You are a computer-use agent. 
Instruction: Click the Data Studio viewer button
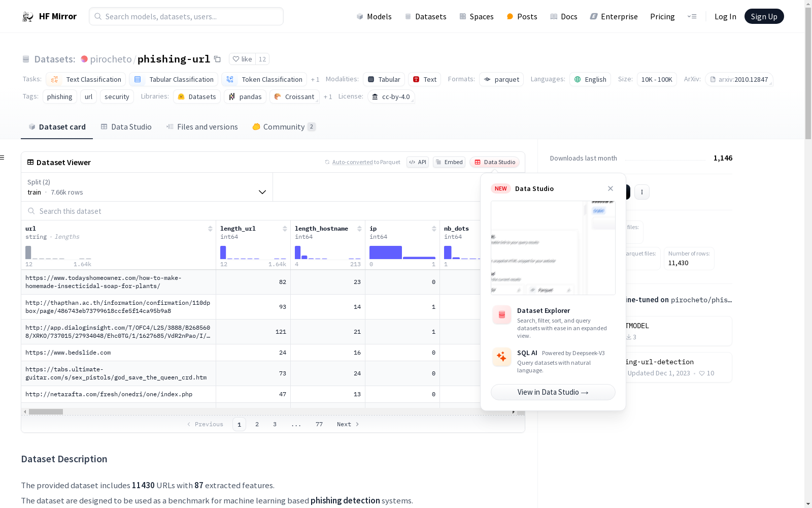(x=494, y=162)
